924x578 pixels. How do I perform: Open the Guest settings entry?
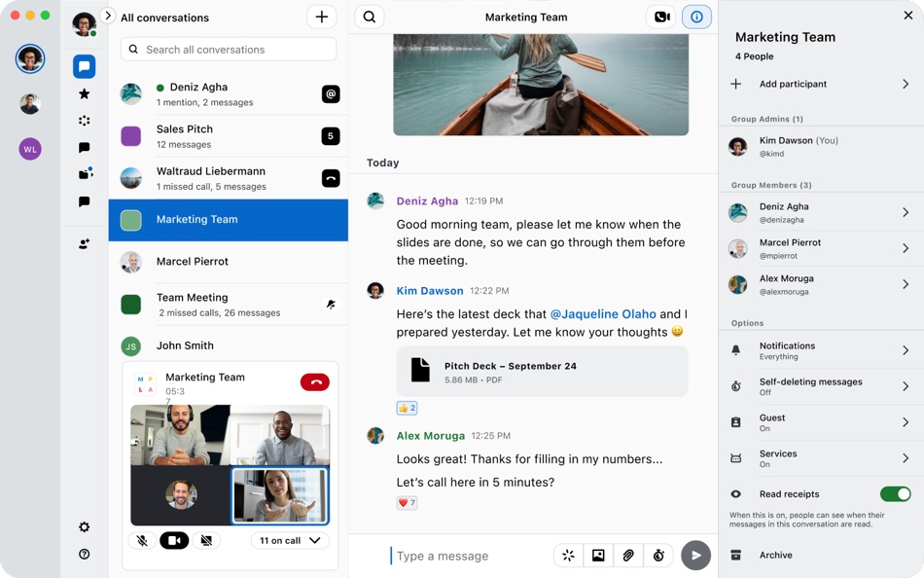(x=821, y=422)
